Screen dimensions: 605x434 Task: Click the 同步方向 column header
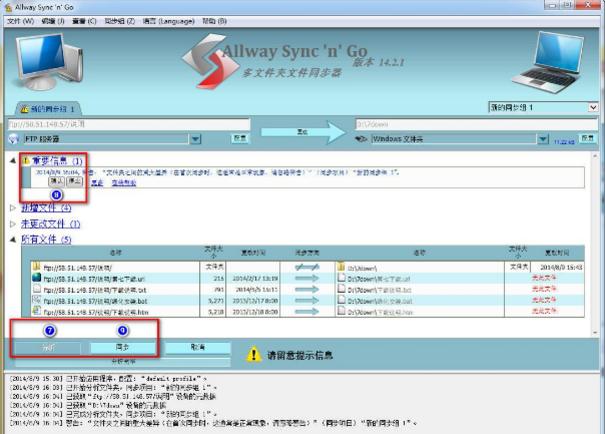click(x=307, y=253)
